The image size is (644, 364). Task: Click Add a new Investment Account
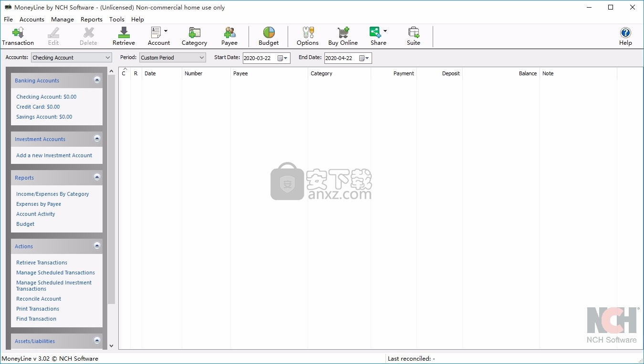pyautogui.click(x=54, y=155)
